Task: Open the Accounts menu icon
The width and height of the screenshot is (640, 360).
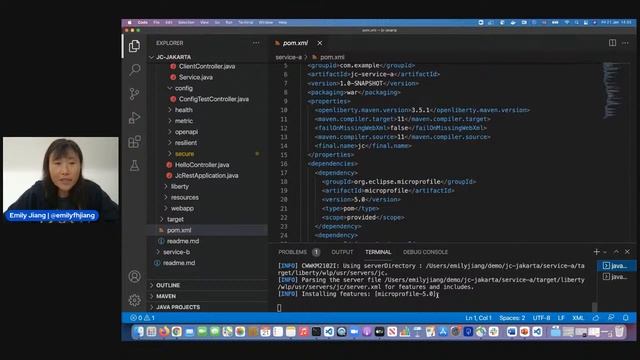Action: point(134,276)
